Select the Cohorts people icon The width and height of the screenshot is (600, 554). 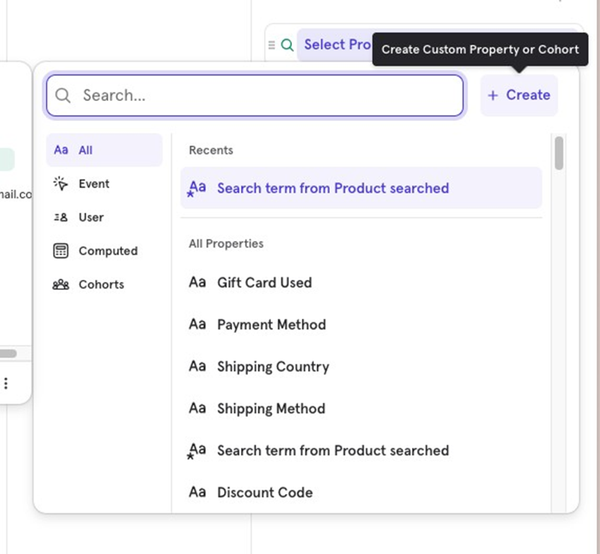pos(61,285)
